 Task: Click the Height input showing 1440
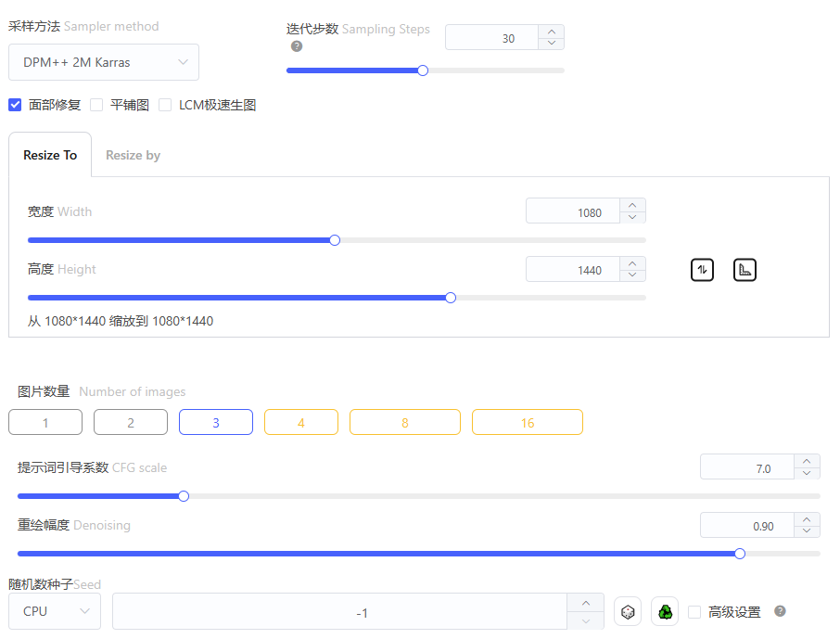point(573,269)
